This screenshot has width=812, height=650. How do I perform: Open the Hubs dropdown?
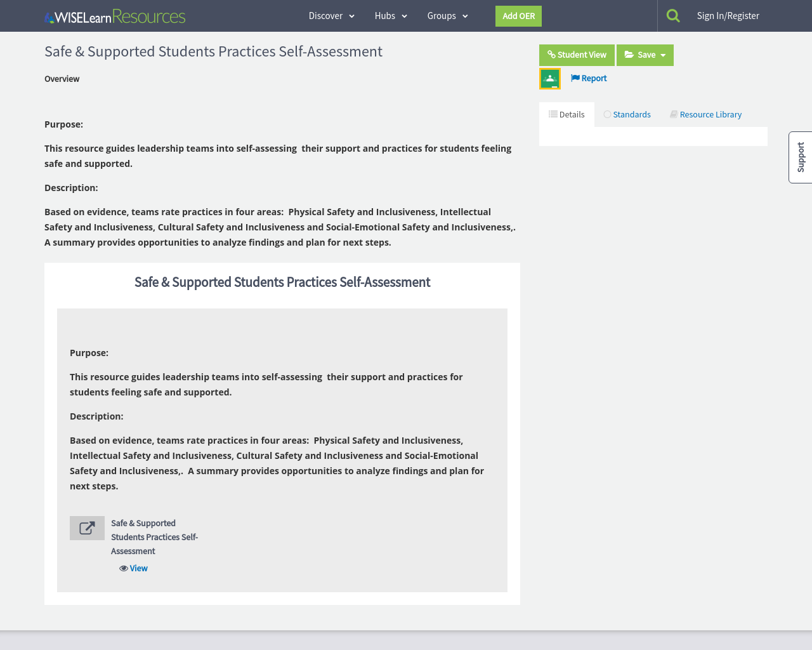[x=390, y=16]
